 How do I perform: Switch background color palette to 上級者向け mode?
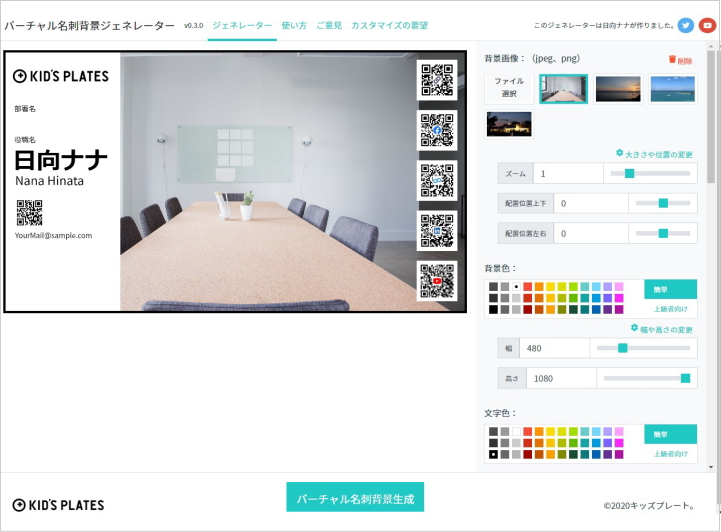tap(670, 309)
